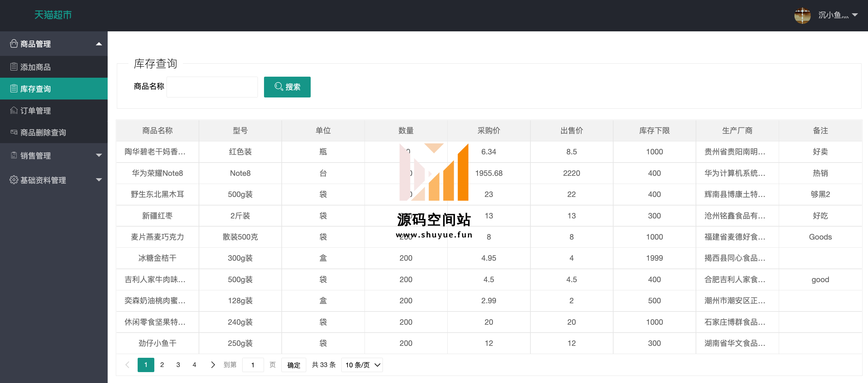868x383 pixels.
Task: Click the 库存查询 sidebar icon
Action: (x=14, y=89)
